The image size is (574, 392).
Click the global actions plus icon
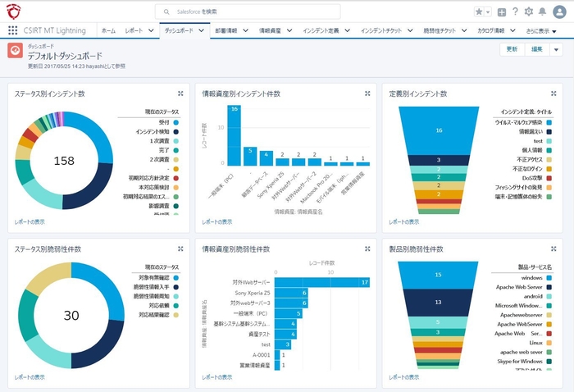click(501, 12)
